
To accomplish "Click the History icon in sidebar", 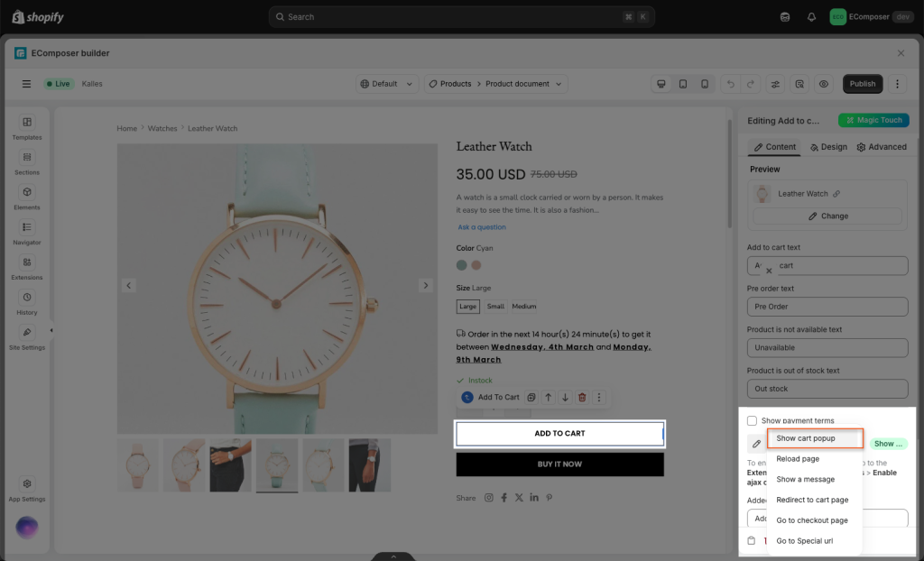I will coord(27,302).
